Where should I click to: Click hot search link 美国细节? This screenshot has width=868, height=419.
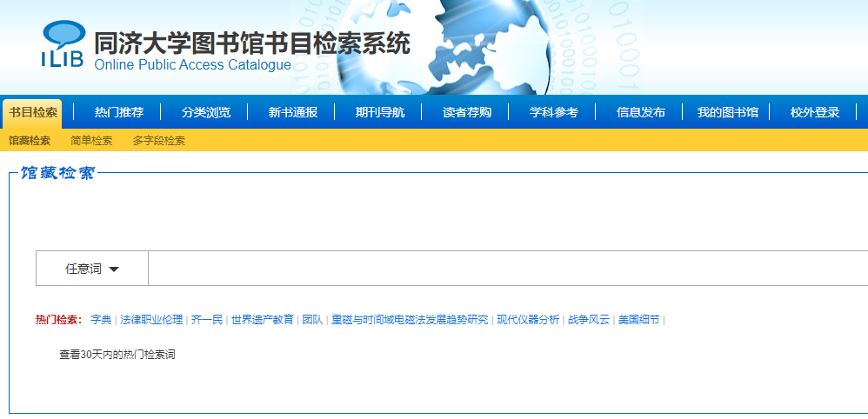point(638,319)
